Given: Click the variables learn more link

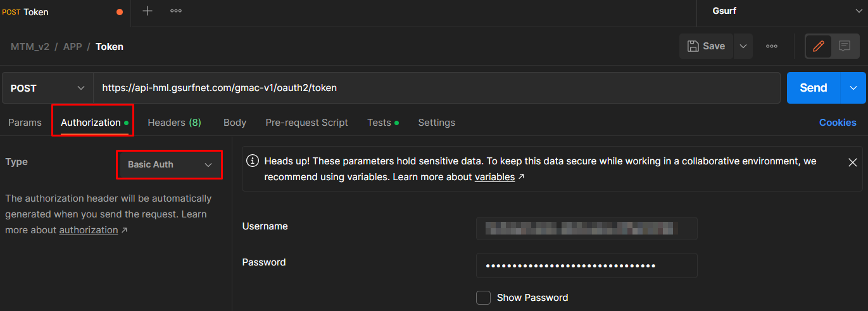Looking at the screenshot, I should click(x=494, y=177).
